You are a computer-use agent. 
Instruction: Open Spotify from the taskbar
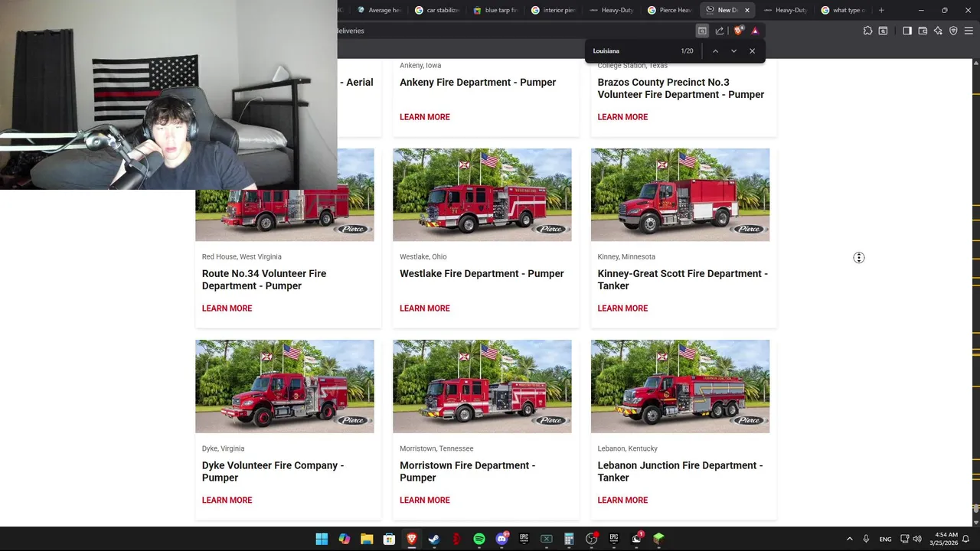pyautogui.click(x=479, y=539)
